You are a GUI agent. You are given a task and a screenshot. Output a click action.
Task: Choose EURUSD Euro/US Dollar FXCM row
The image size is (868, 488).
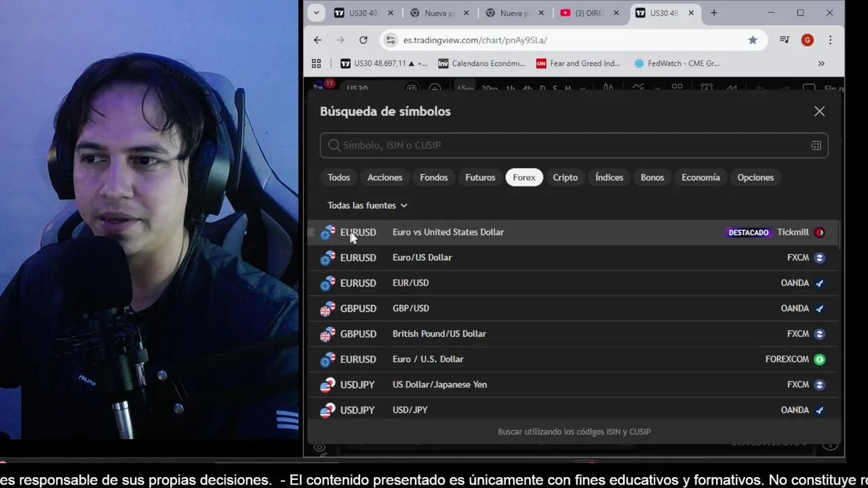tap(574, 258)
